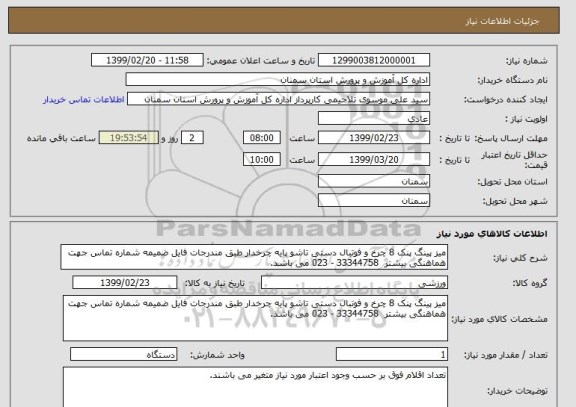This screenshot has height=407, width=576.
Task: Select the مشخصات کالای مورد نیاز text area
Action: pos(255,318)
